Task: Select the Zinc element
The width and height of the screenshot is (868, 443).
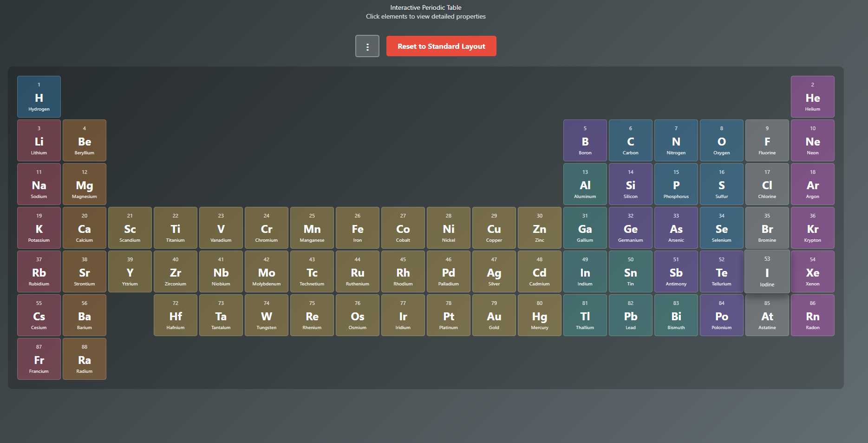Action: click(x=540, y=228)
